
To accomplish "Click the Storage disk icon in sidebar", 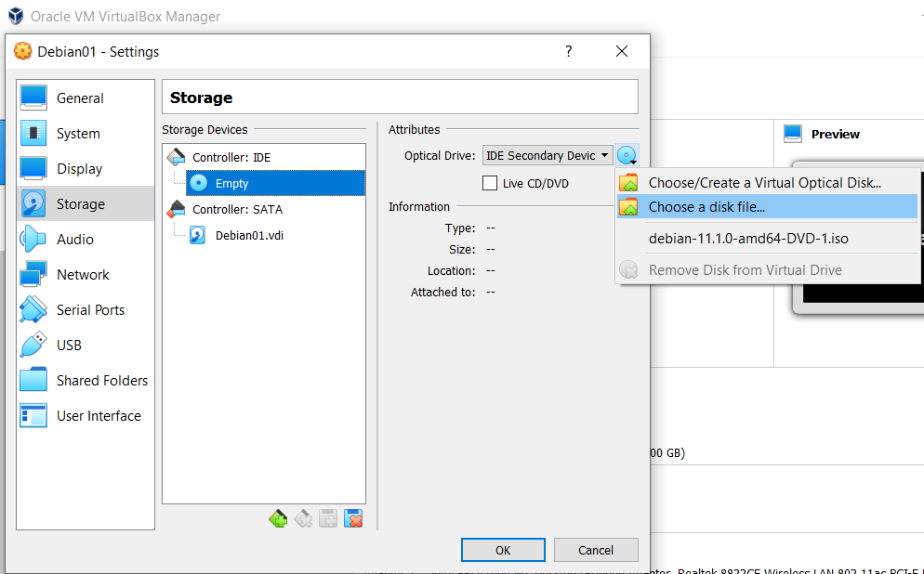I will (33, 203).
